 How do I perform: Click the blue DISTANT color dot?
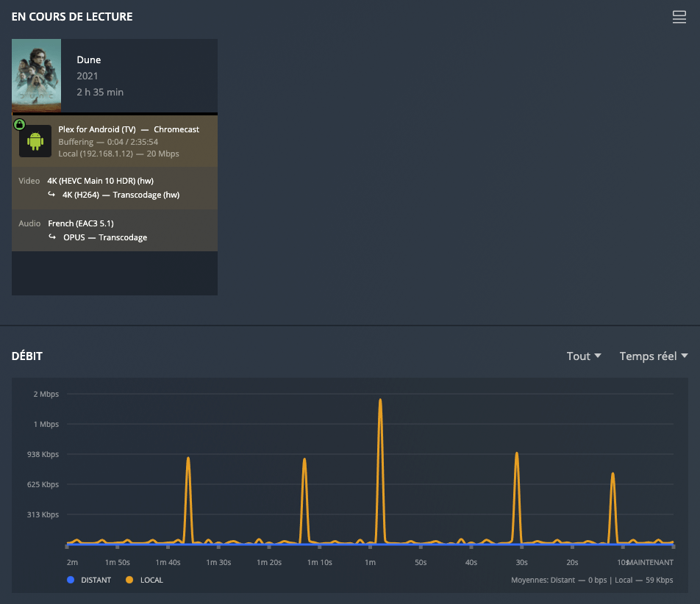71,580
